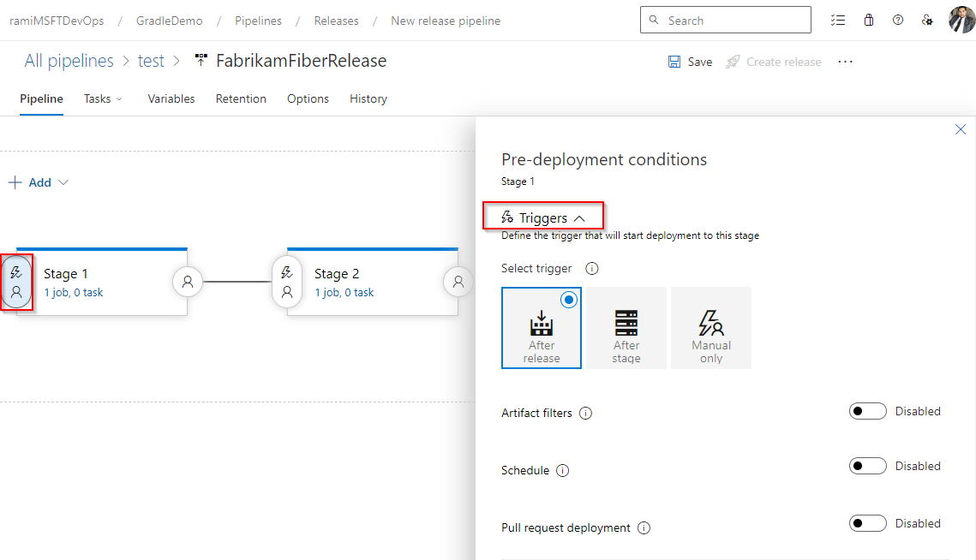Open the Marketplace bag icon
This screenshot has width=976, height=560.
[869, 20]
